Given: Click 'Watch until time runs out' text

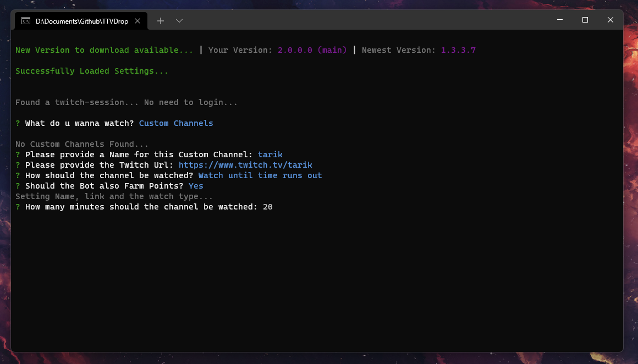Looking at the screenshot, I should tap(260, 176).
